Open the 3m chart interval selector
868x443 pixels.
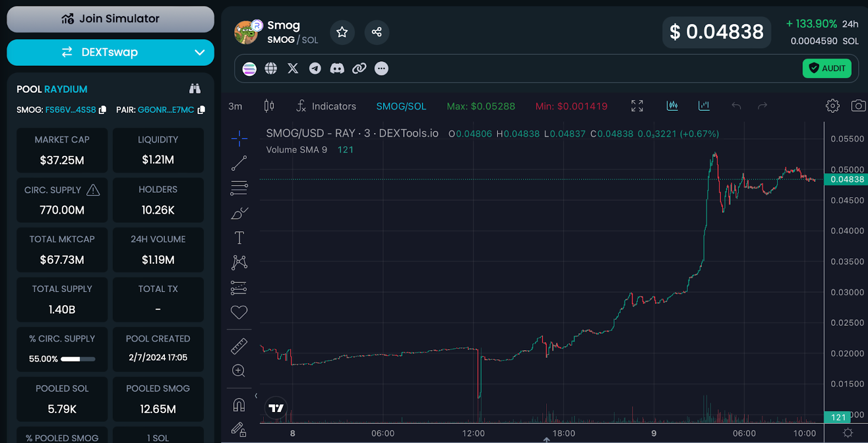tap(235, 106)
